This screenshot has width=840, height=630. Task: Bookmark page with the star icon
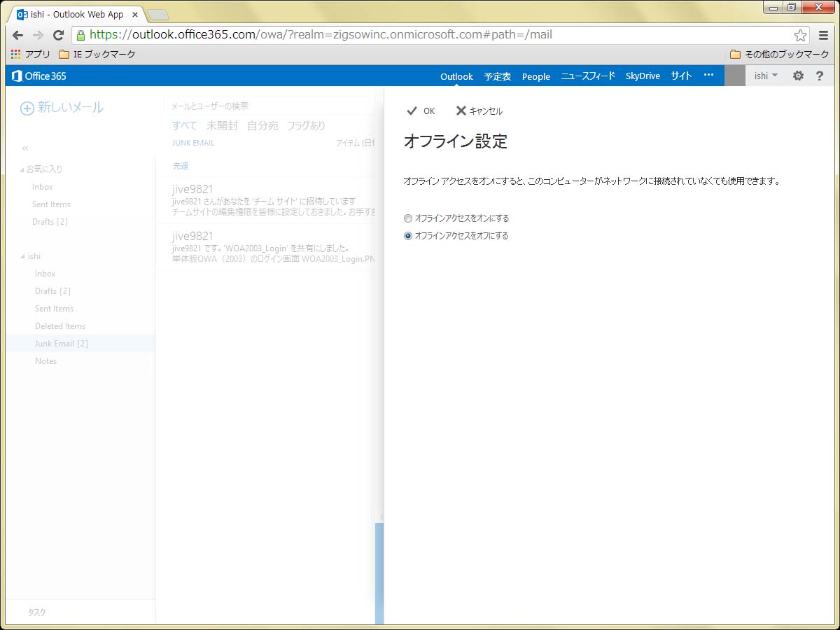click(800, 35)
